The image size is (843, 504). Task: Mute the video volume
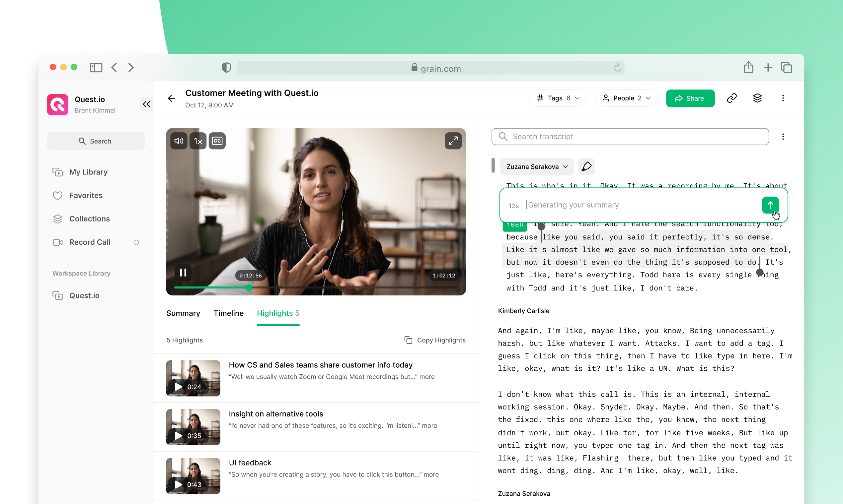179,141
